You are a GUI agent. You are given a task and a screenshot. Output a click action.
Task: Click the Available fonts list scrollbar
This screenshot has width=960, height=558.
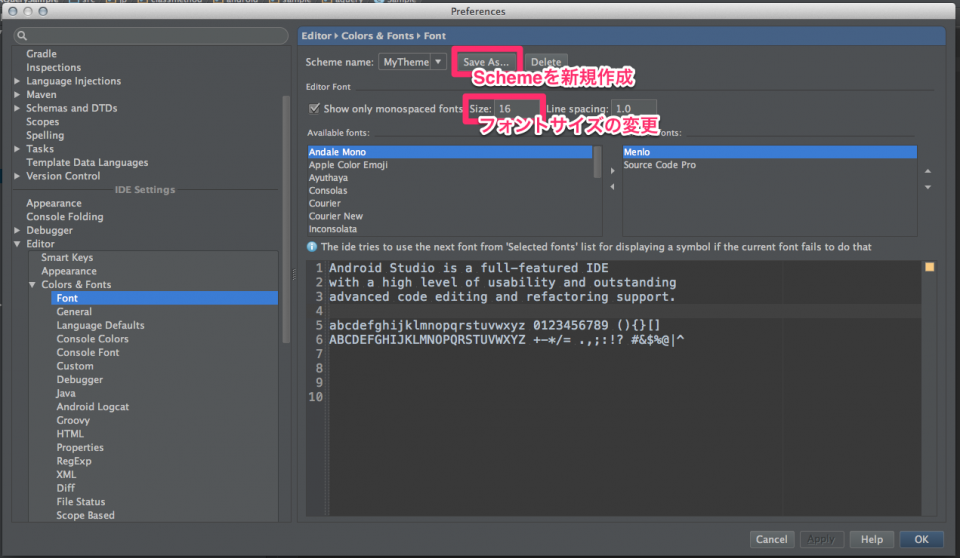(598, 162)
